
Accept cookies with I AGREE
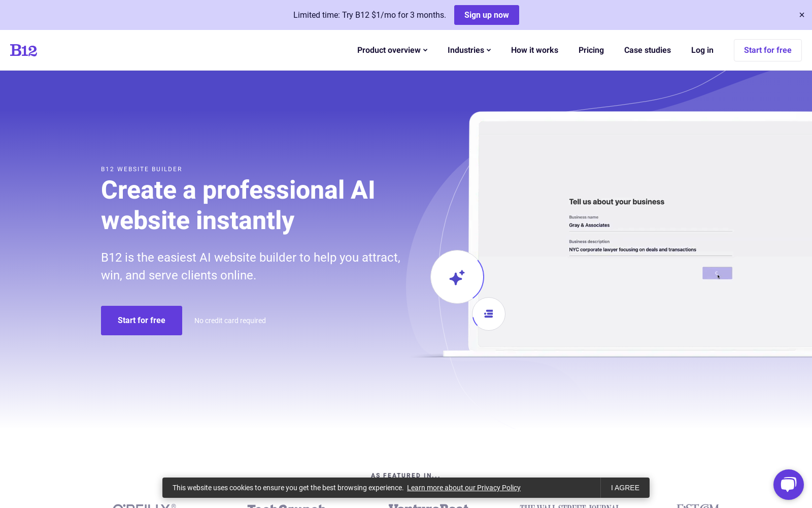click(625, 488)
